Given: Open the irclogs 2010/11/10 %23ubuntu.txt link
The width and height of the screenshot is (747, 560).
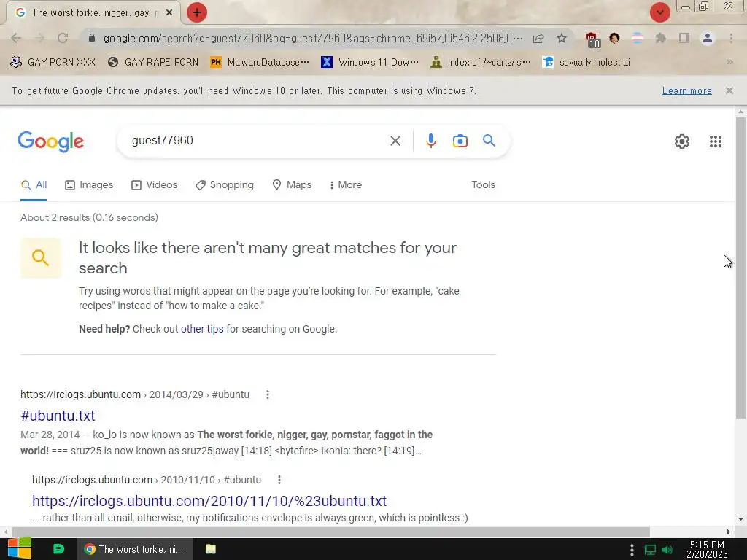Looking at the screenshot, I should pyautogui.click(x=209, y=501).
